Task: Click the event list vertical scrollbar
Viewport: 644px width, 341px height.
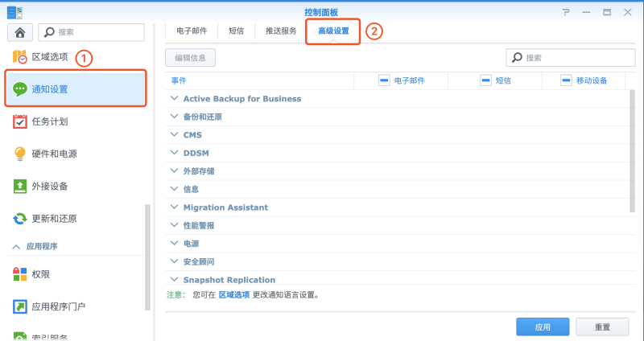Action: point(633,151)
